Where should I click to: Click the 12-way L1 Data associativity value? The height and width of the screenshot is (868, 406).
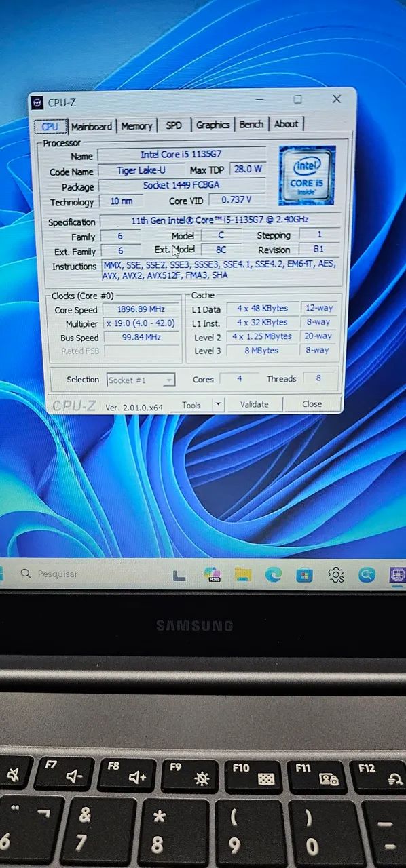tap(318, 308)
